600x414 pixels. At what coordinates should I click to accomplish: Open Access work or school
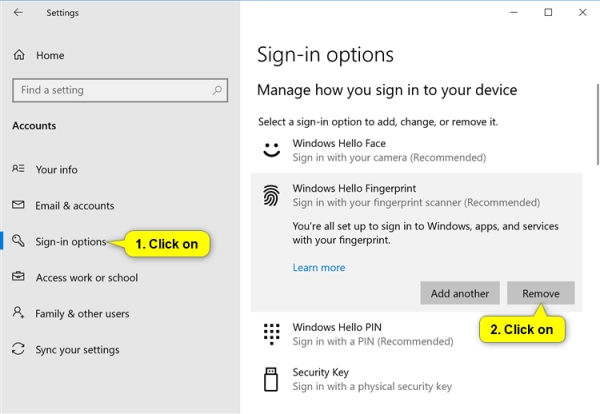tap(87, 278)
